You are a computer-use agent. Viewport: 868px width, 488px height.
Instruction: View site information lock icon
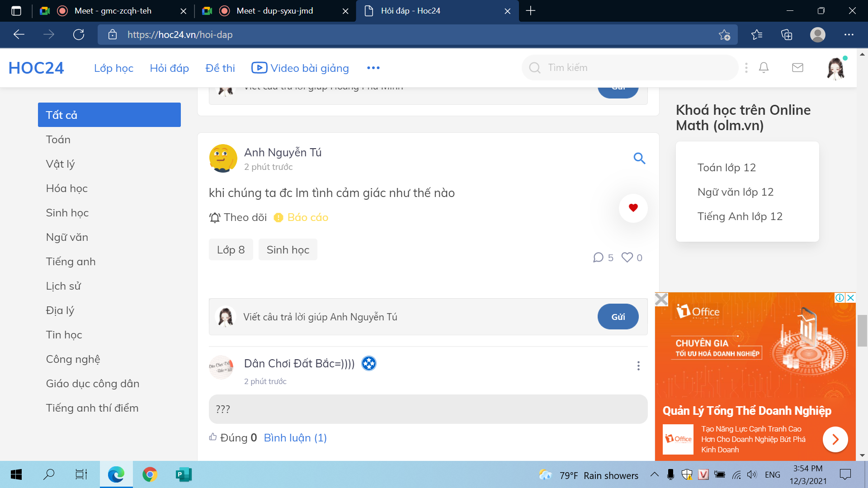[113, 35]
